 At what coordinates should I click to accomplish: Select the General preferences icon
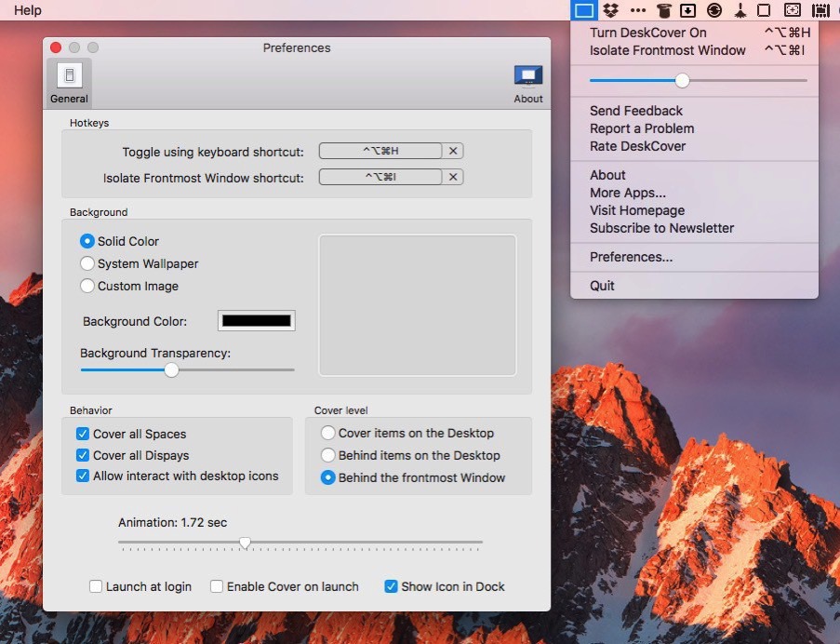tap(69, 84)
